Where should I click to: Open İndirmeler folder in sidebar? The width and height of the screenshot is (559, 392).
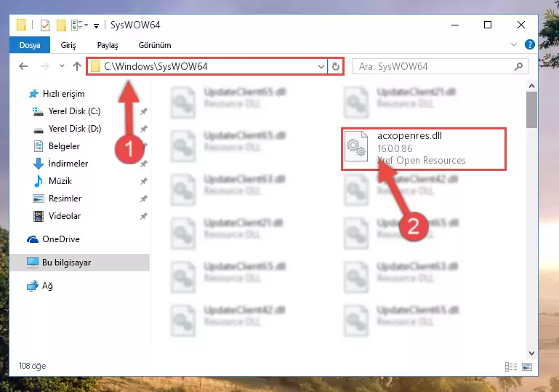click(x=68, y=164)
